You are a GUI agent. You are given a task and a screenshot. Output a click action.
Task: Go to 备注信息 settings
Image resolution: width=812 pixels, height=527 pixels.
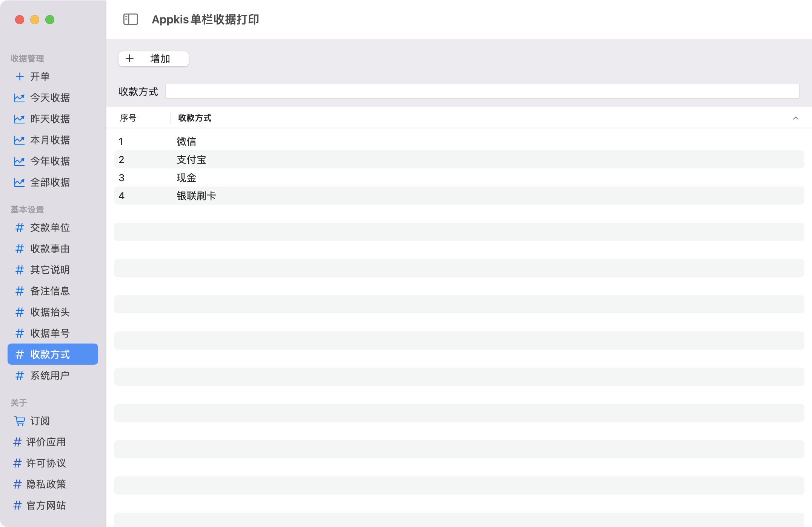tap(53, 291)
